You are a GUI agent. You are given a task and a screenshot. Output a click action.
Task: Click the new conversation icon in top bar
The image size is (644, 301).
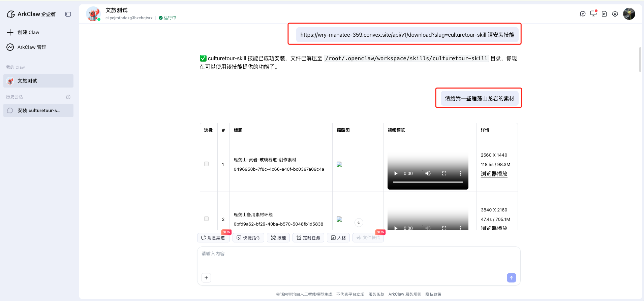coord(583,14)
